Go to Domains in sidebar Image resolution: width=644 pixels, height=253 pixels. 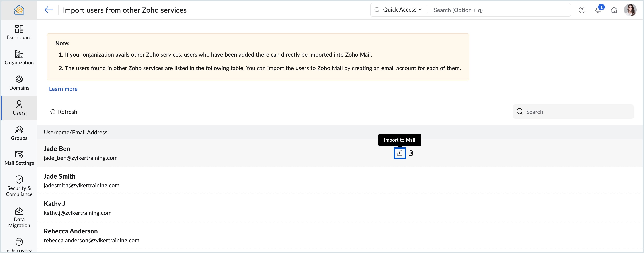[19, 83]
